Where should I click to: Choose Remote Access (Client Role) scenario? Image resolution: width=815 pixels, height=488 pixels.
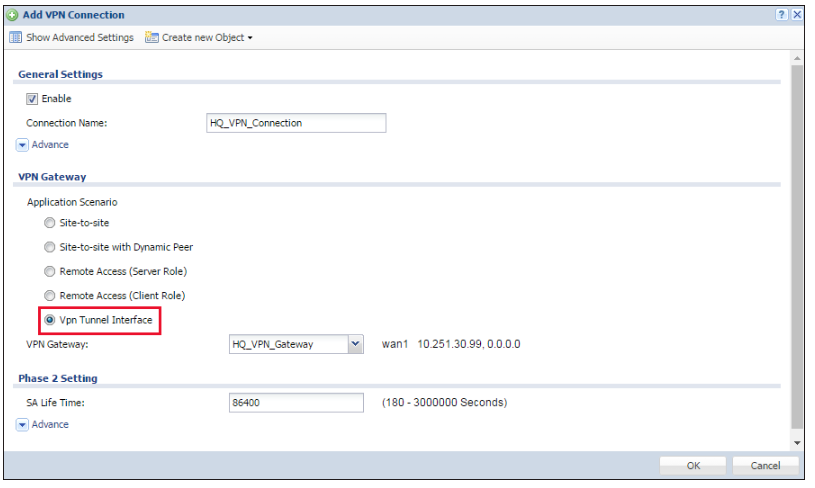click(50, 296)
